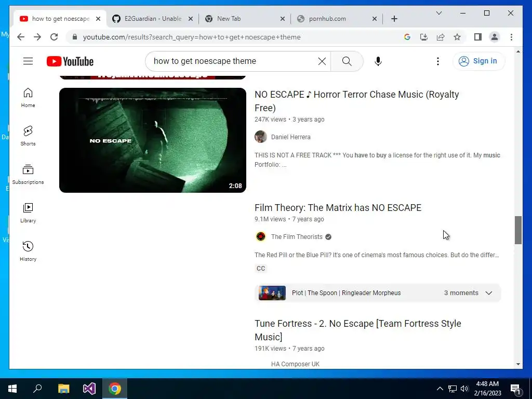
Task: Click the Plot moments small thumbnail
Action: pyautogui.click(x=272, y=293)
